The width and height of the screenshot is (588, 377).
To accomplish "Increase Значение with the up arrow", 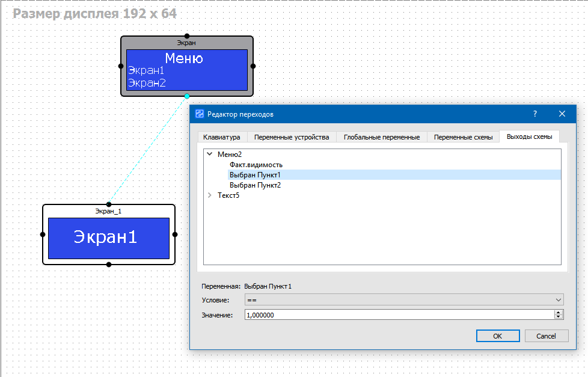I will [559, 312].
